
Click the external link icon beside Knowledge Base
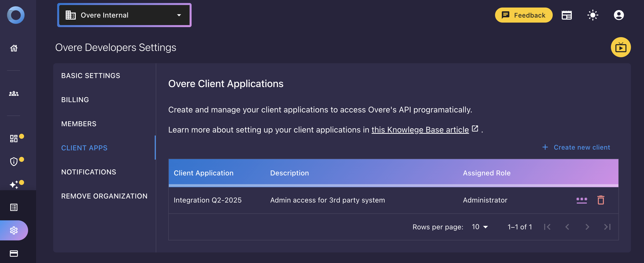[475, 128]
